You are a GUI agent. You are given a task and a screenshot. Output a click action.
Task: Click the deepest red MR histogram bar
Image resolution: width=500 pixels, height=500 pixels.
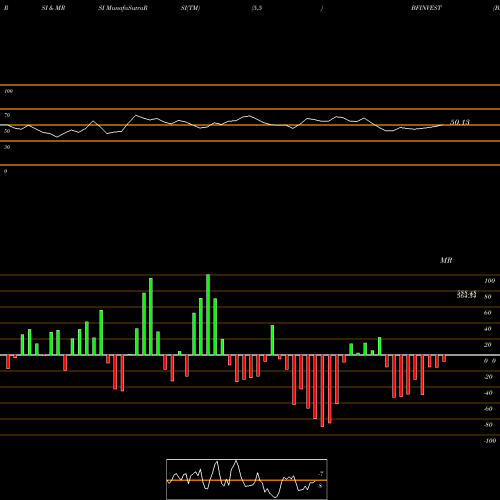click(322, 391)
